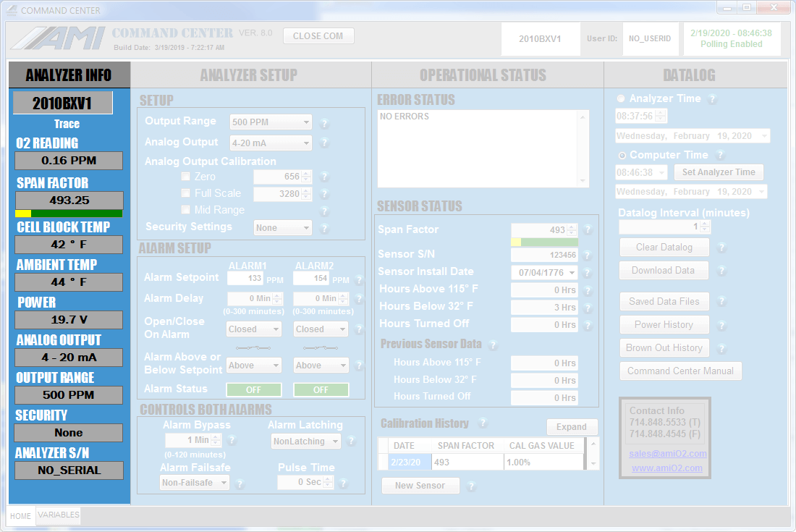Screen dimensions: 796x532
Task: Click the ALARM1 setpoint field showing 133
Action: 245,278
